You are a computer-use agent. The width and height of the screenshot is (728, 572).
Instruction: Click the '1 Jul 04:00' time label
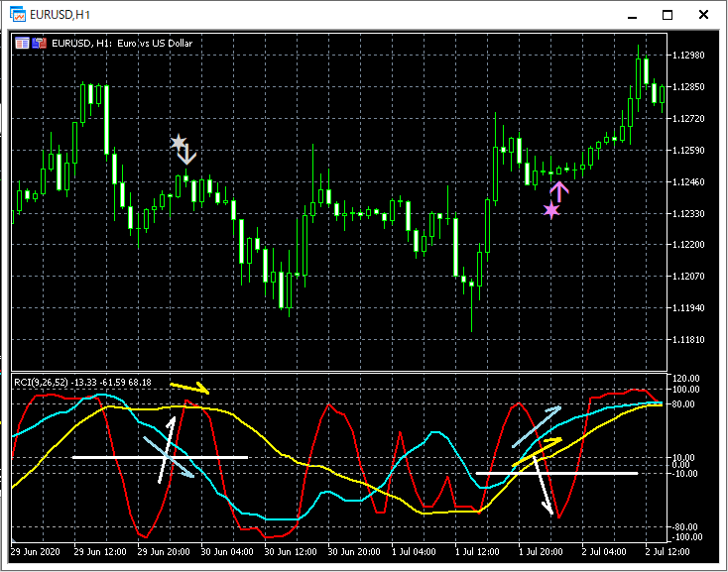coord(414,551)
